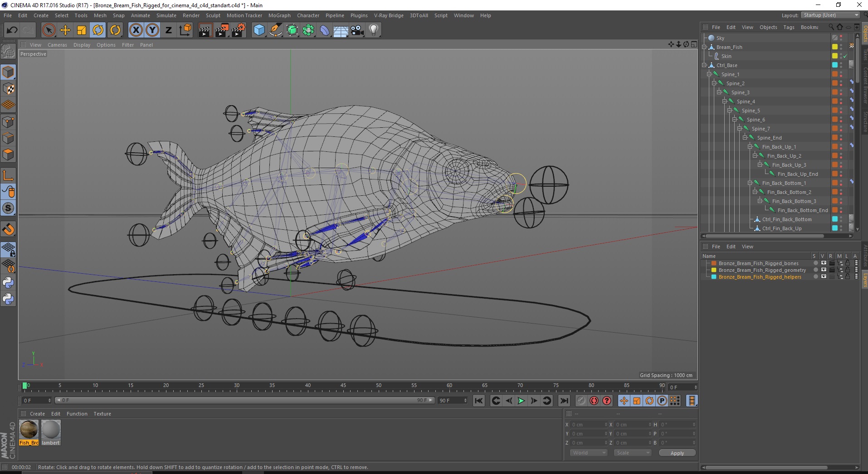
Task: Click the Apply button
Action: coord(677,453)
